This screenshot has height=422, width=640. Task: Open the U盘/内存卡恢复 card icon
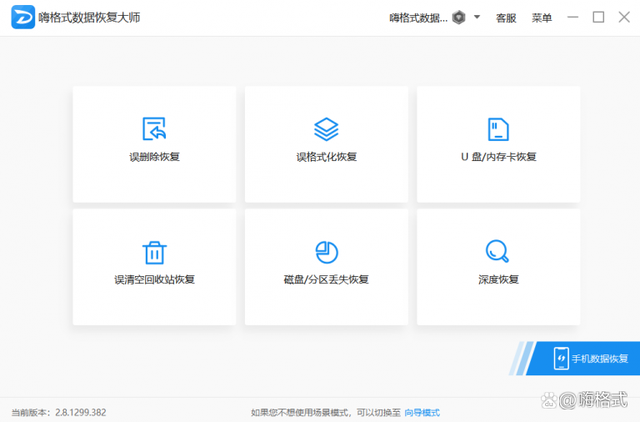tap(498, 129)
